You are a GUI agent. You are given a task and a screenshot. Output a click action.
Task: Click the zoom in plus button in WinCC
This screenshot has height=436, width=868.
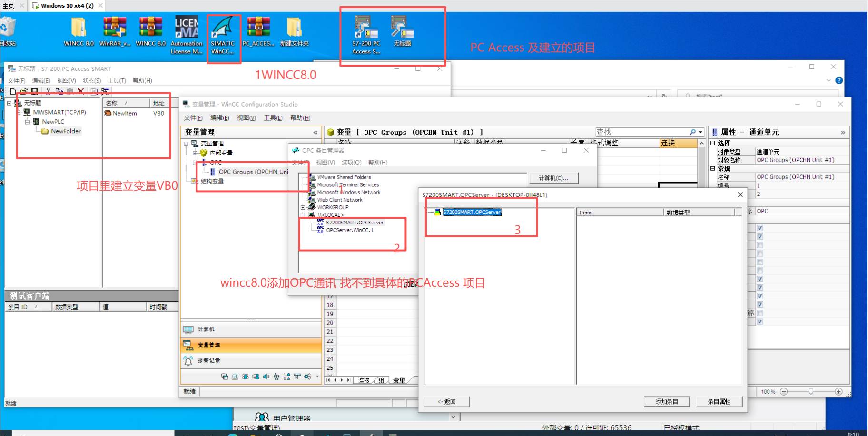(838, 391)
